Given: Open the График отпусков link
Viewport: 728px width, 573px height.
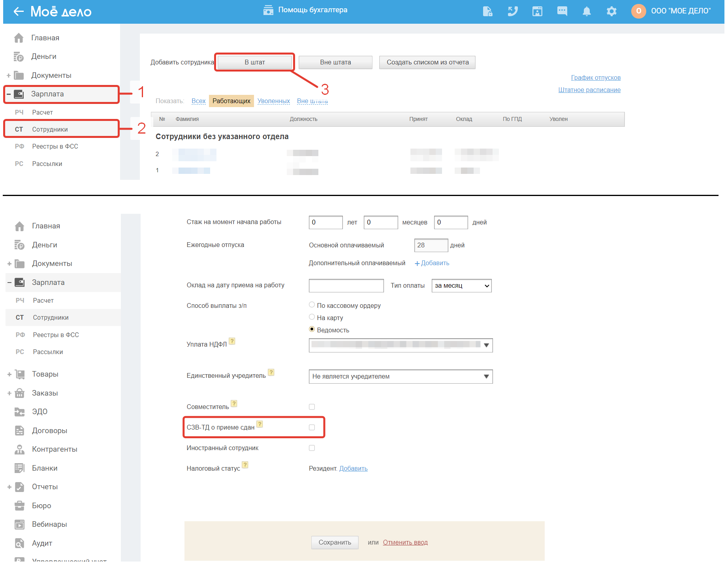Looking at the screenshot, I should (x=596, y=78).
